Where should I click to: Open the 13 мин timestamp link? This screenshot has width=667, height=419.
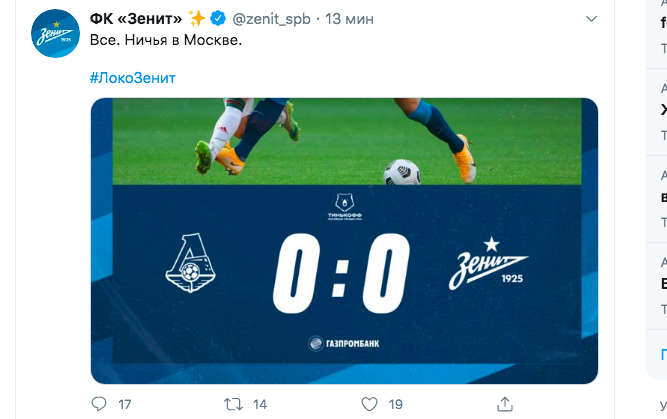point(349,19)
